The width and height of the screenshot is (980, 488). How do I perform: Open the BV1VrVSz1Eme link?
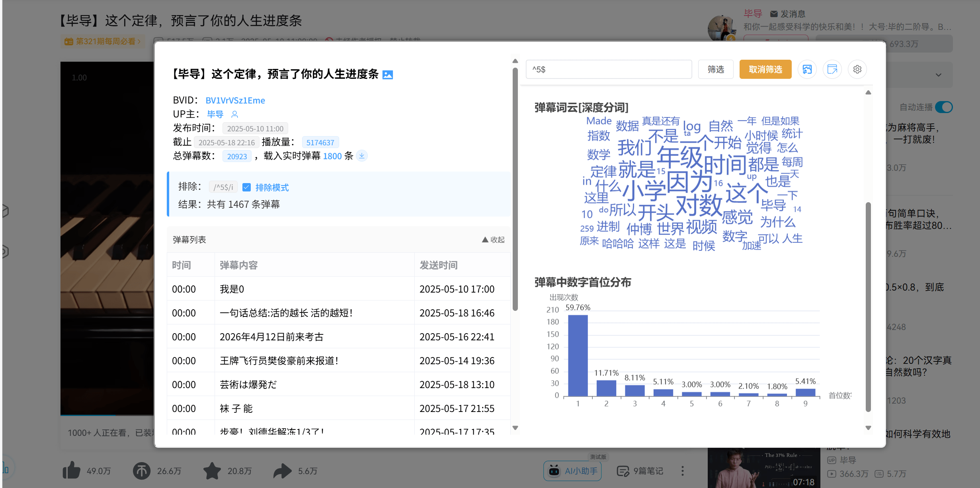point(235,100)
